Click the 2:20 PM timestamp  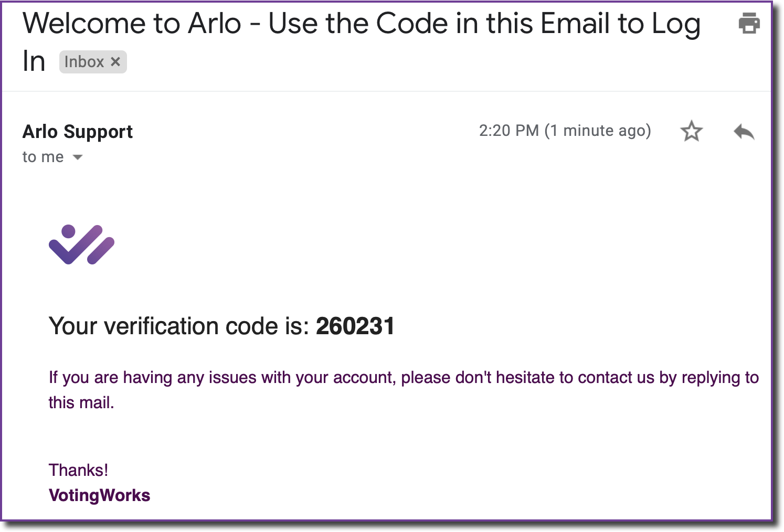coord(508,131)
